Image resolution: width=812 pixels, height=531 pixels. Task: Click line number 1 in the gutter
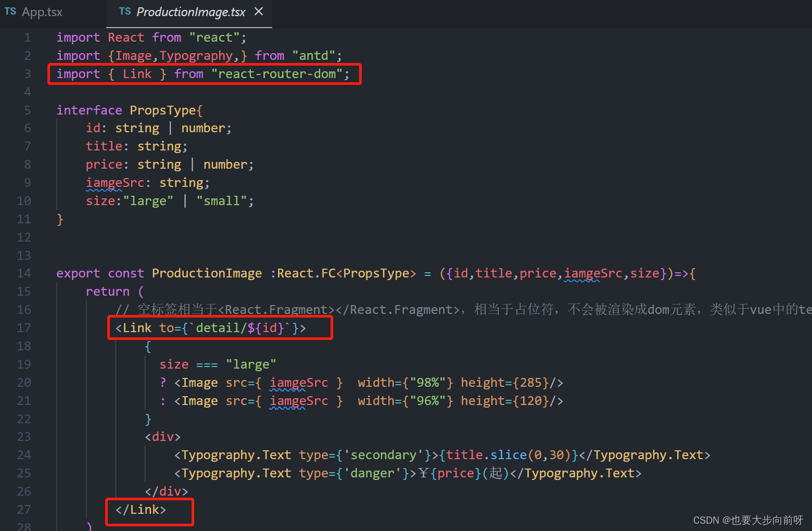pyautogui.click(x=27, y=37)
